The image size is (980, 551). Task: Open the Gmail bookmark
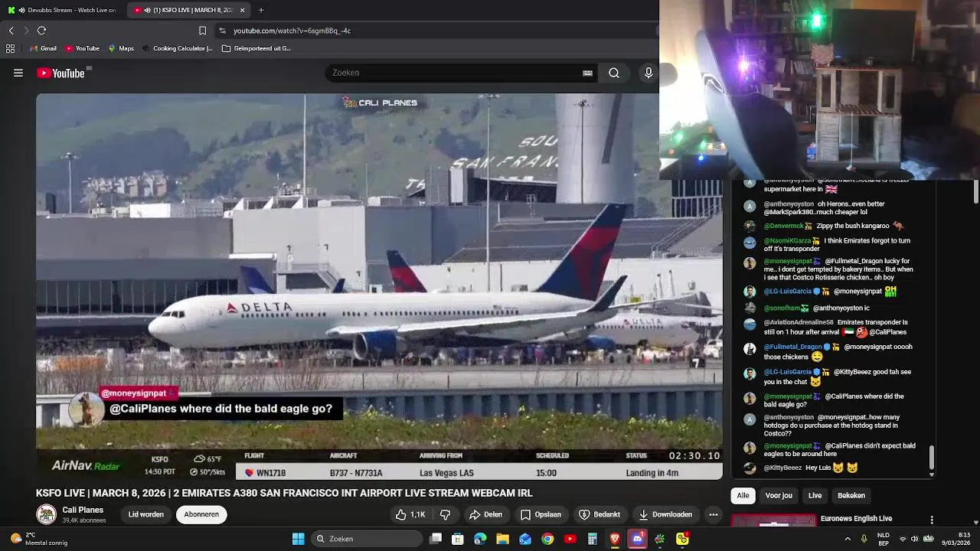click(43, 48)
